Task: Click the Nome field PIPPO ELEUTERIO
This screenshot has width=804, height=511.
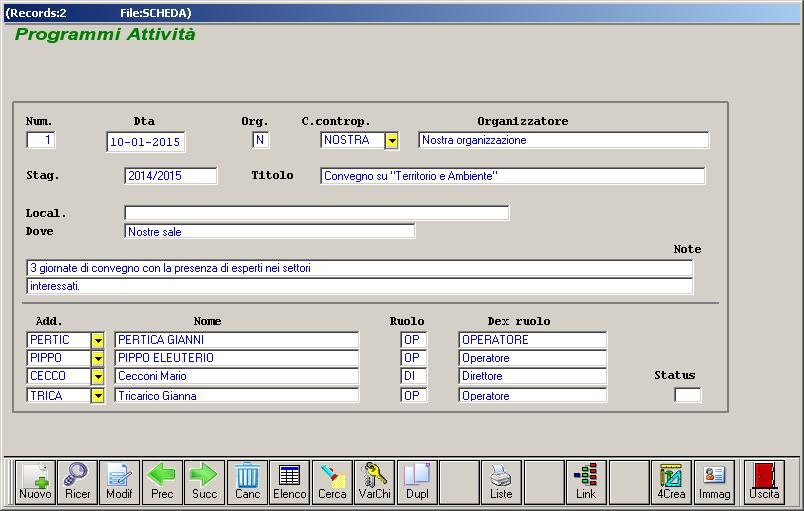Action: coord(236,358)
